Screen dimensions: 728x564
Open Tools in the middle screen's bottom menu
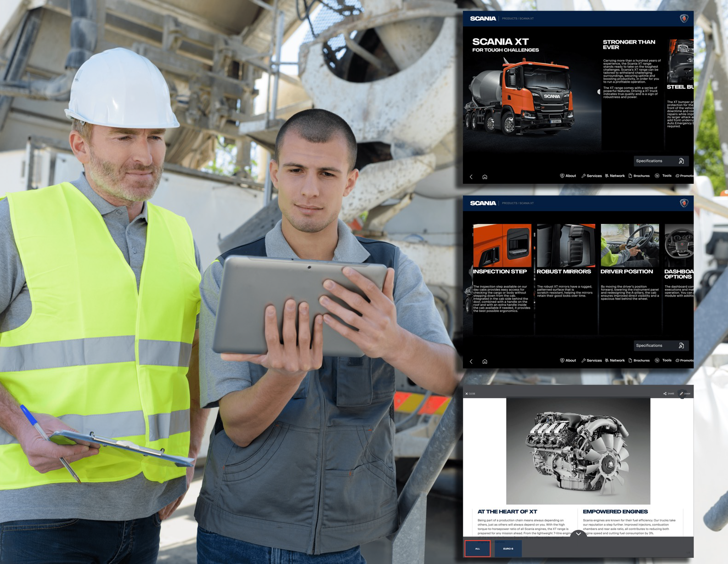tap(663, 361)
